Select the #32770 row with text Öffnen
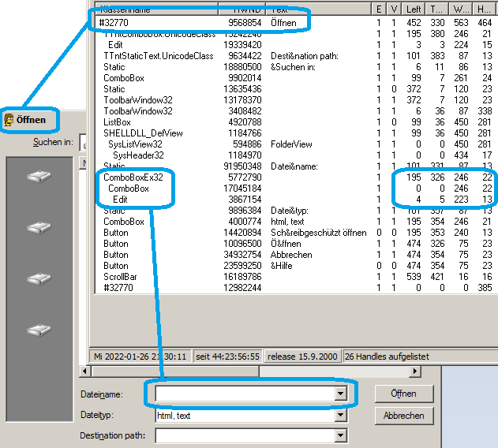 (x=295, y=23)
